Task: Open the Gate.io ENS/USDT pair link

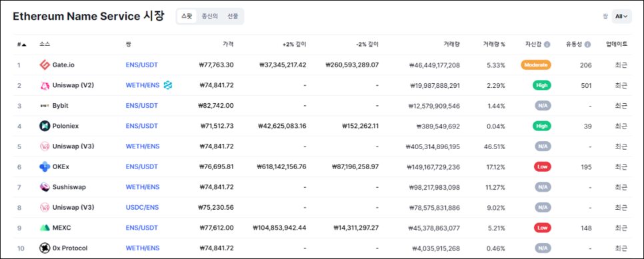Action: tap(142, 65)
